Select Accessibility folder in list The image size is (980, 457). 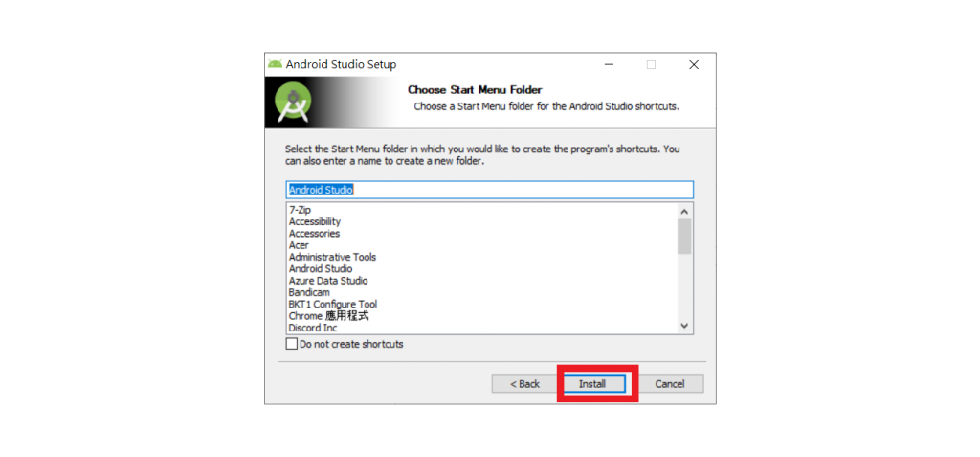[315, 221]
